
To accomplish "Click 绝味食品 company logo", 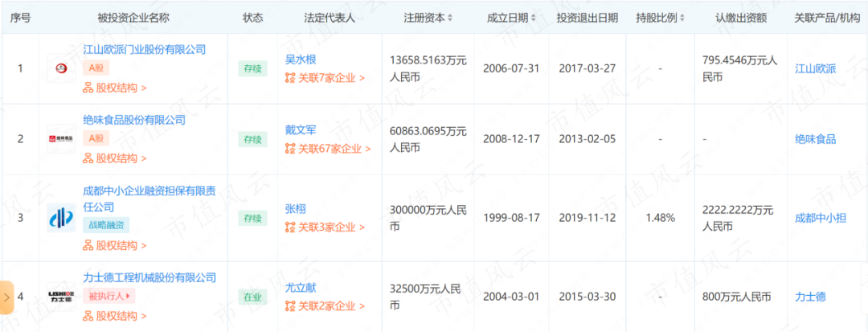I will (61, 139).
